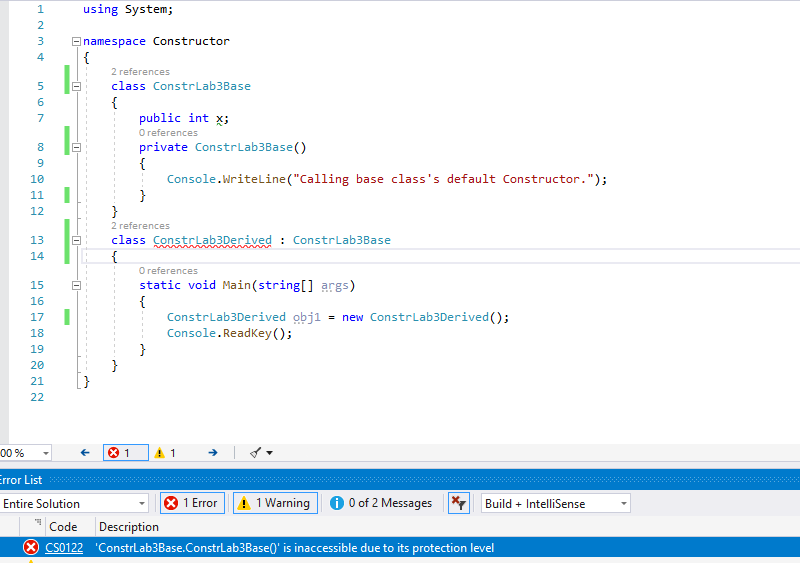Click the variable x on line 7
Image resolution: width=800 pixels, height=563 pixels.
(x=219, y=119)
